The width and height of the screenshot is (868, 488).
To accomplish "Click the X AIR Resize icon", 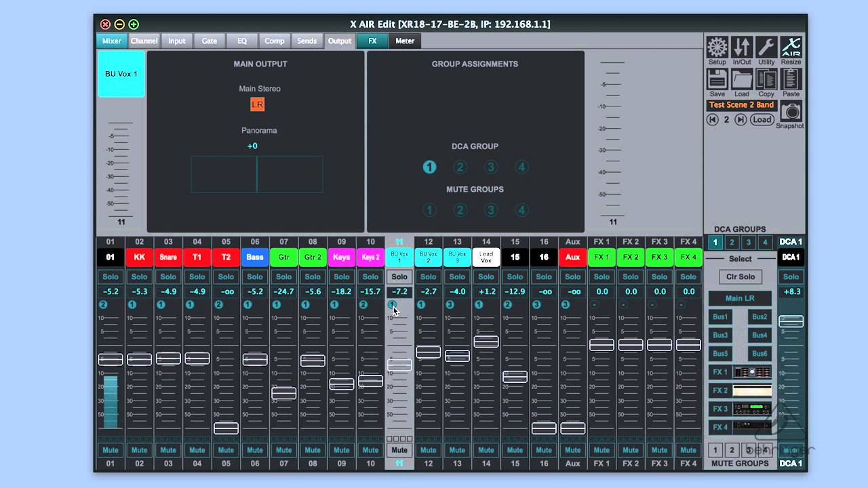I will point(791,47).
